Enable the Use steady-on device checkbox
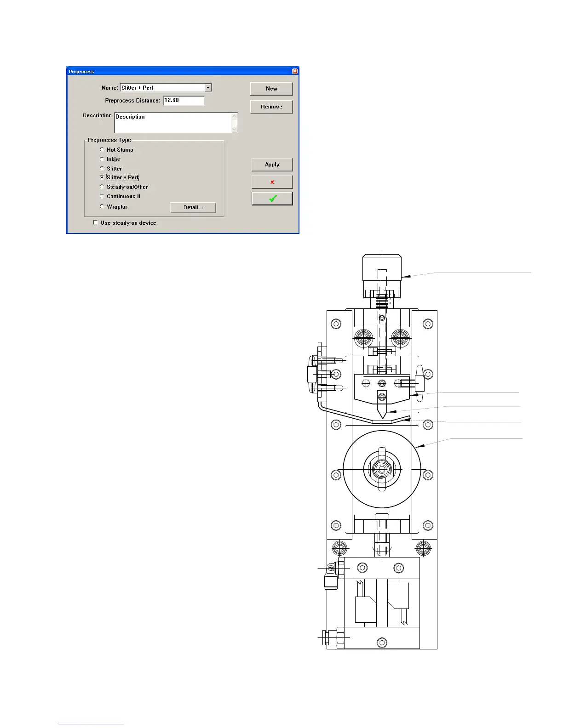Viewport: 563px width, 728px height. coord(96,223)
